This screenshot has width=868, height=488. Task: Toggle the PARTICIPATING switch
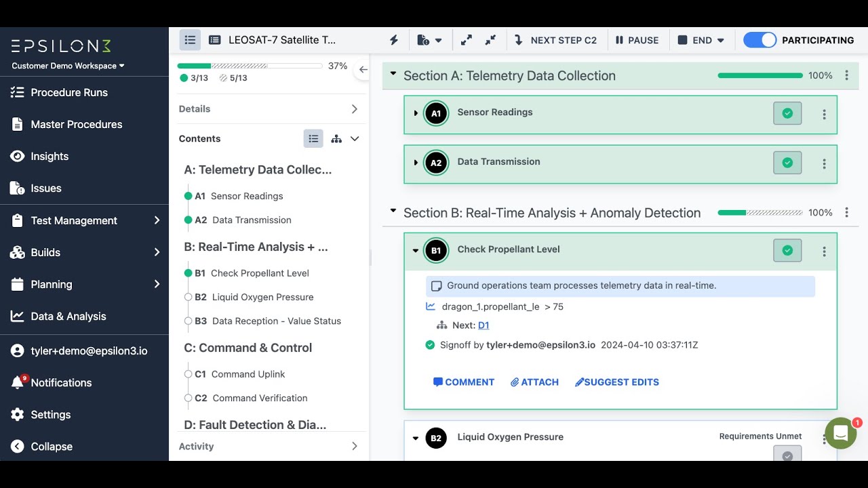[x=759, y=40]
